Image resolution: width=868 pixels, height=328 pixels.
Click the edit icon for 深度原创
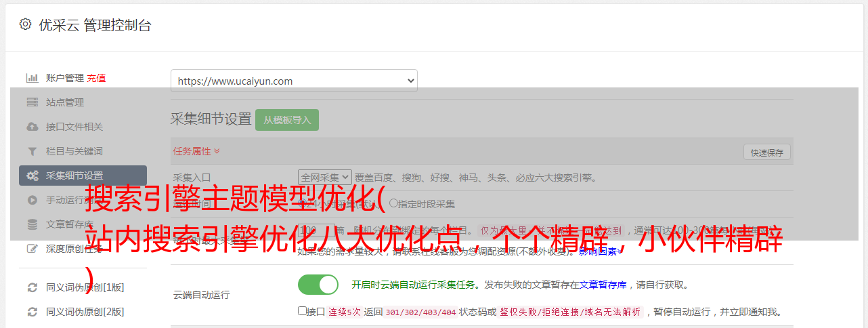pyautogui.click(x=32, y=249)
